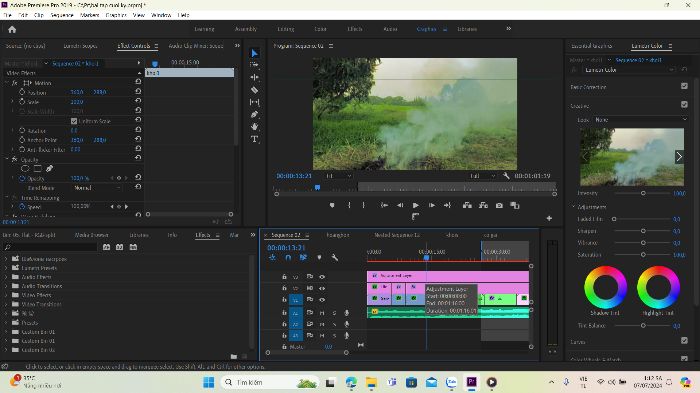
Task: Click the Home icon
Action: pyautogui.click(x=12, y=29)
